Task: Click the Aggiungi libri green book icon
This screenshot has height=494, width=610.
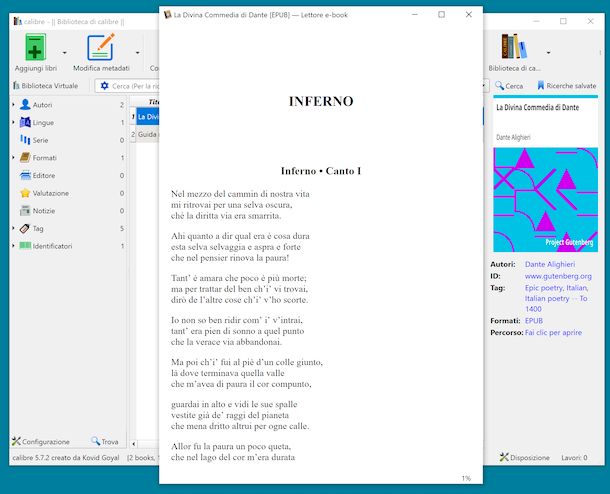Action: [35, 47]
